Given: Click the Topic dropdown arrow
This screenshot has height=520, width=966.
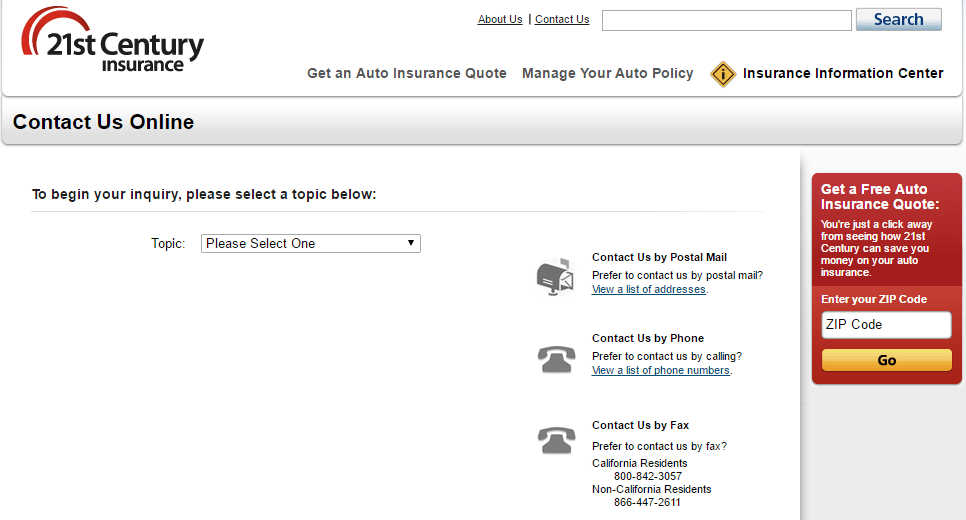Looking at the screenshot, I should click(x=410, y=243).
